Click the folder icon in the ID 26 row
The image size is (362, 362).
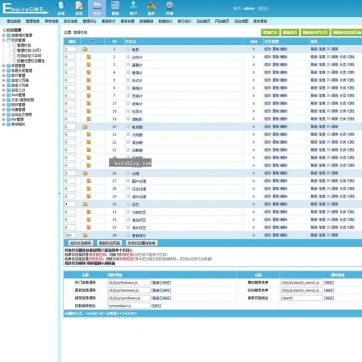coord(85,173)
